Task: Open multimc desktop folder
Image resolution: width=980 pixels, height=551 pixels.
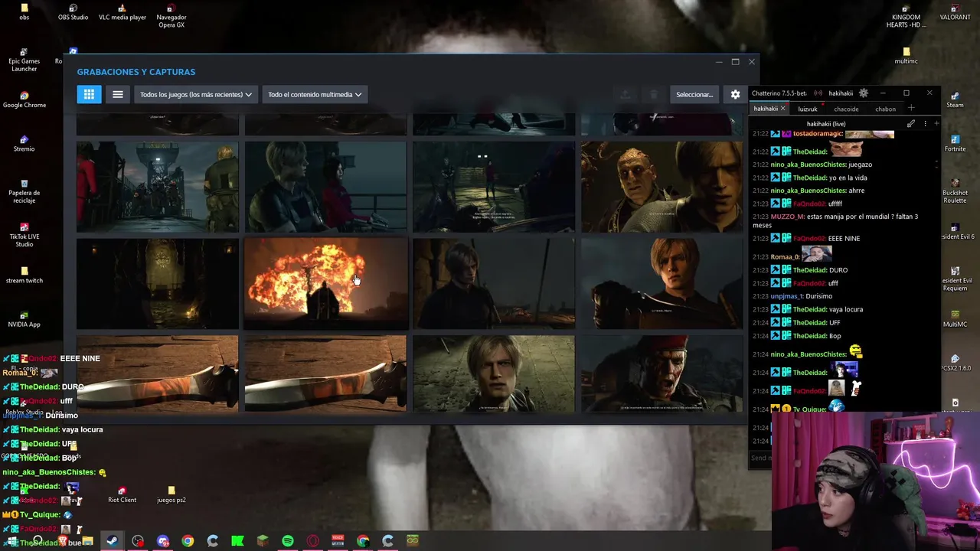Action: [x=906, y=57]
